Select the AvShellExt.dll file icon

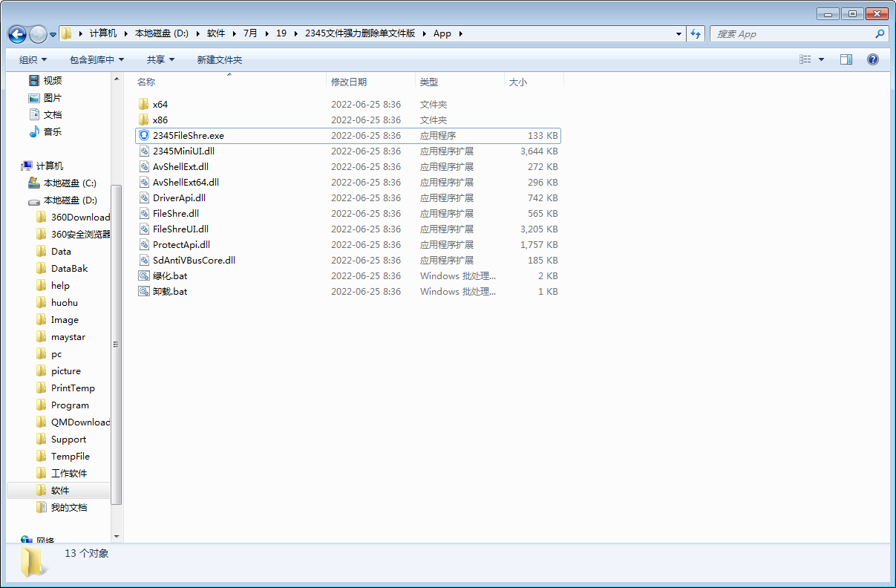click(x=144, y=166)
